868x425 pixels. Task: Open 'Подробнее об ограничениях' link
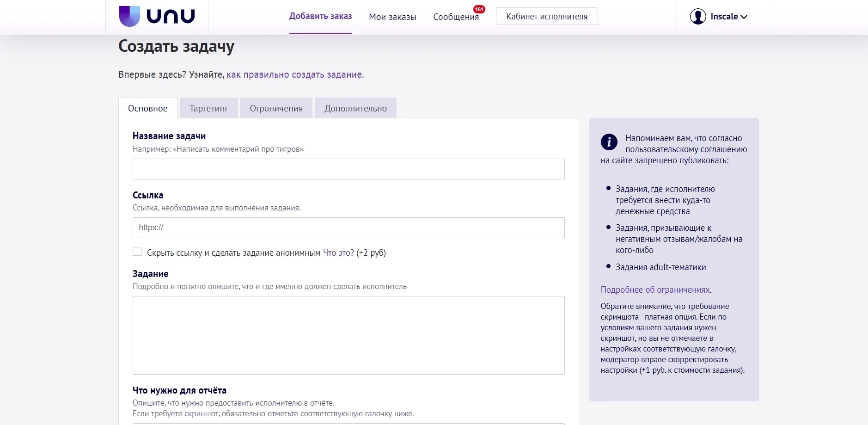pyautogui.click(x=655, y=289)
